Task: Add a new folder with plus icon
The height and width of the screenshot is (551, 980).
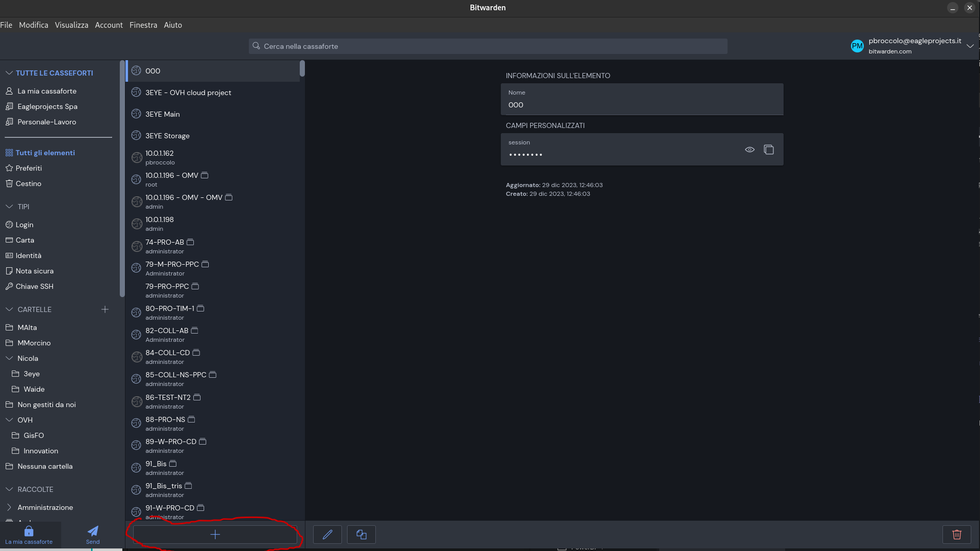Action: (x=105, y=309)
